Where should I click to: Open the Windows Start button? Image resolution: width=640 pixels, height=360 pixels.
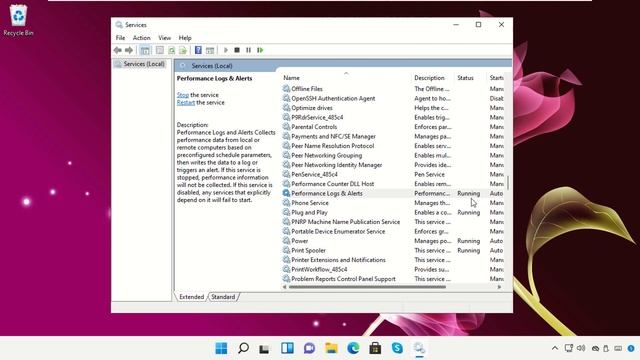(x=221, y=348)
